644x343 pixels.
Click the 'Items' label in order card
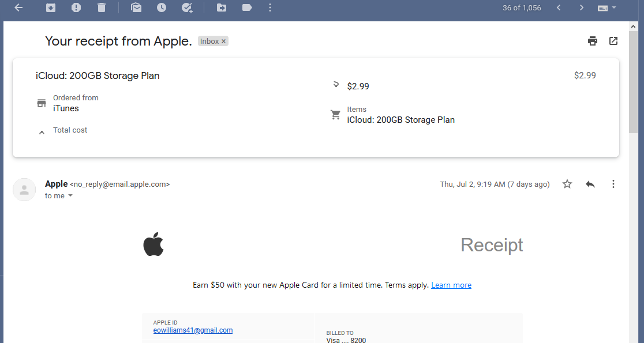tap(357, 109)
